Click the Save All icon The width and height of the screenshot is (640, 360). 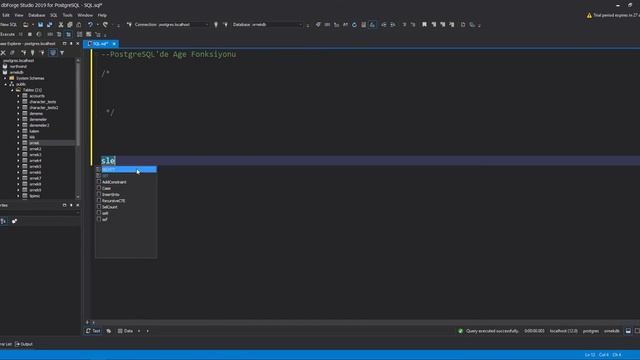[49, 25]
